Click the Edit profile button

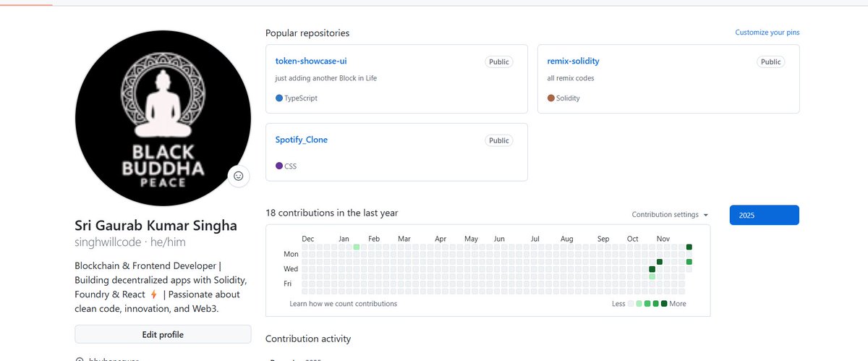pos(163,334)
